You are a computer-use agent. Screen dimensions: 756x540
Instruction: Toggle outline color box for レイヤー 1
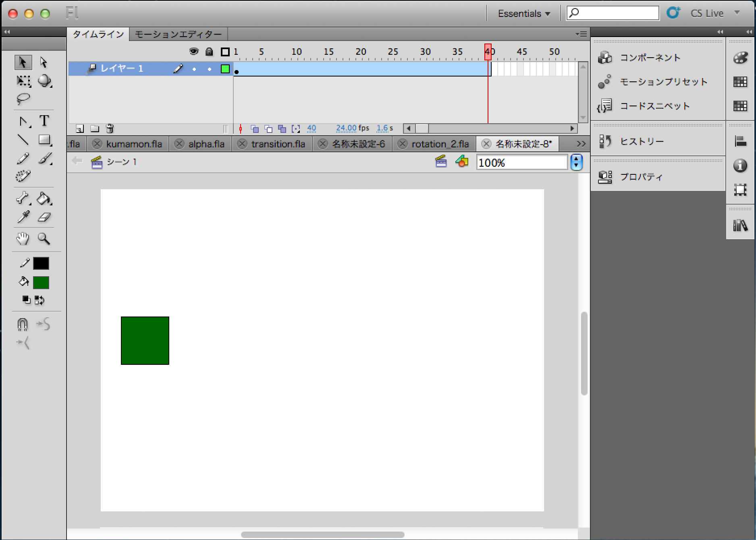[x=225, y=69]
